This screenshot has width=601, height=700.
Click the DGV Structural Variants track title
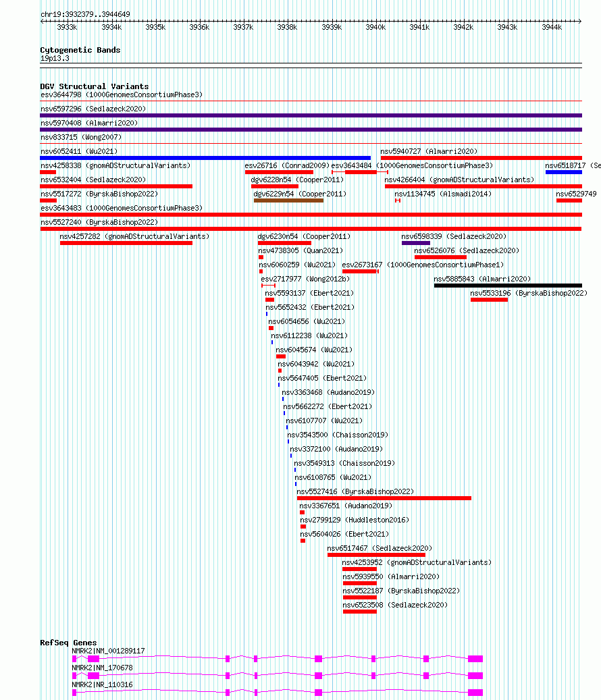(x=95, y=86)
